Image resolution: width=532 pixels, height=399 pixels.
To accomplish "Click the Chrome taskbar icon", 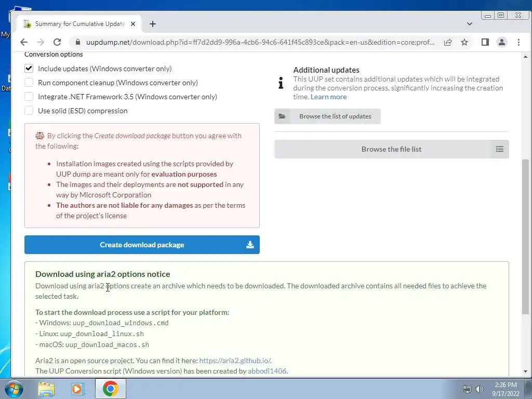I will (110, 389).
